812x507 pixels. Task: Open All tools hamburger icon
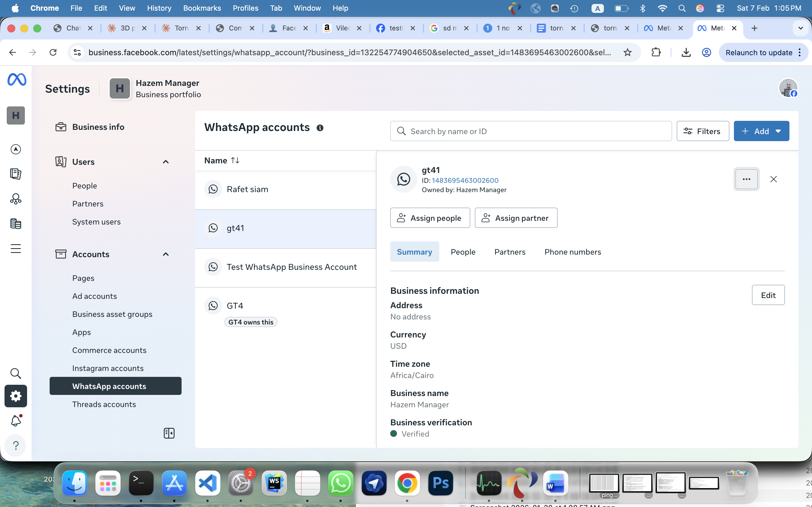click(16, 248)
